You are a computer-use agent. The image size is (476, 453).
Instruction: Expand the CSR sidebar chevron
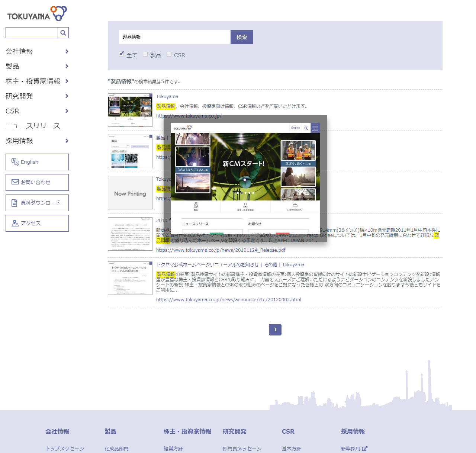tap(67, 111)
